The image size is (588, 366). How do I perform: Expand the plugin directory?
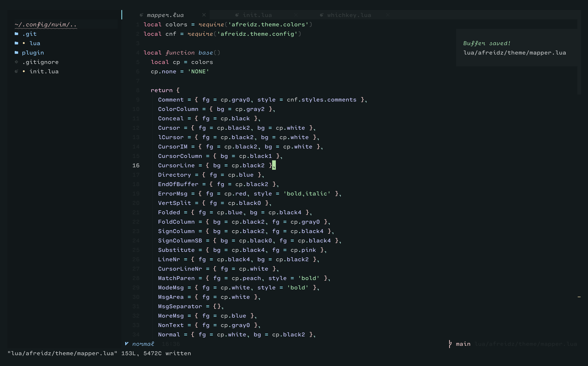(x=33, y=53)
